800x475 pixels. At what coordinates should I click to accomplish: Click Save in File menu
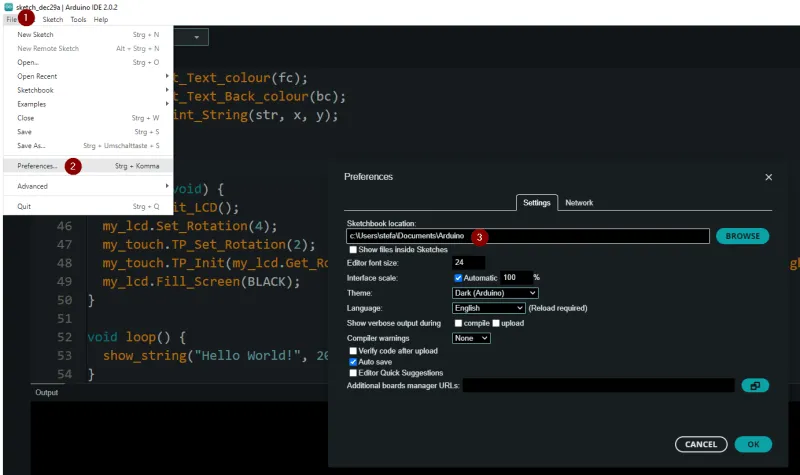point(88,132)
